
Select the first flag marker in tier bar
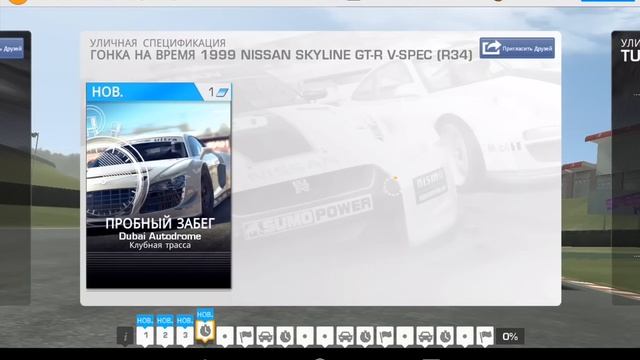(x=245, y=336)
